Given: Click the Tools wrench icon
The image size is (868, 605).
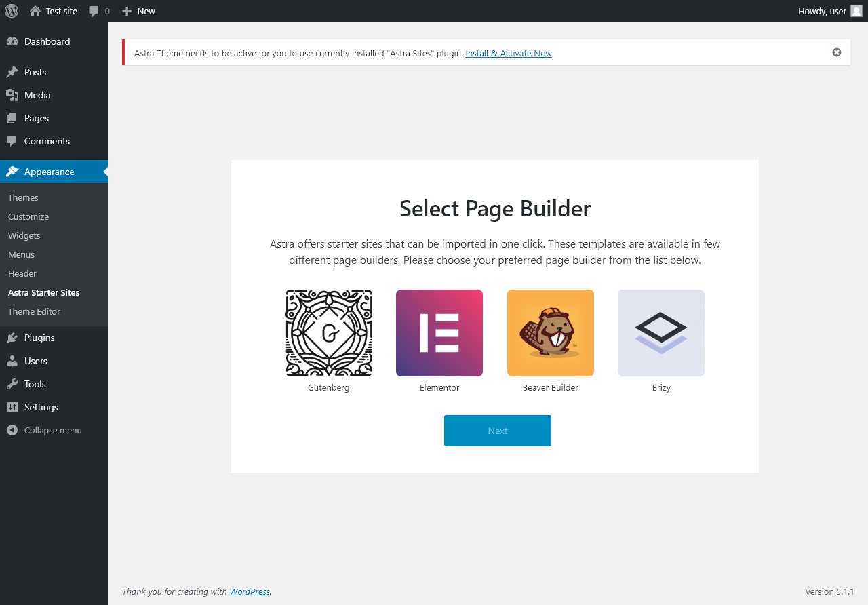Looking at the screenshot, I should 12,384.
